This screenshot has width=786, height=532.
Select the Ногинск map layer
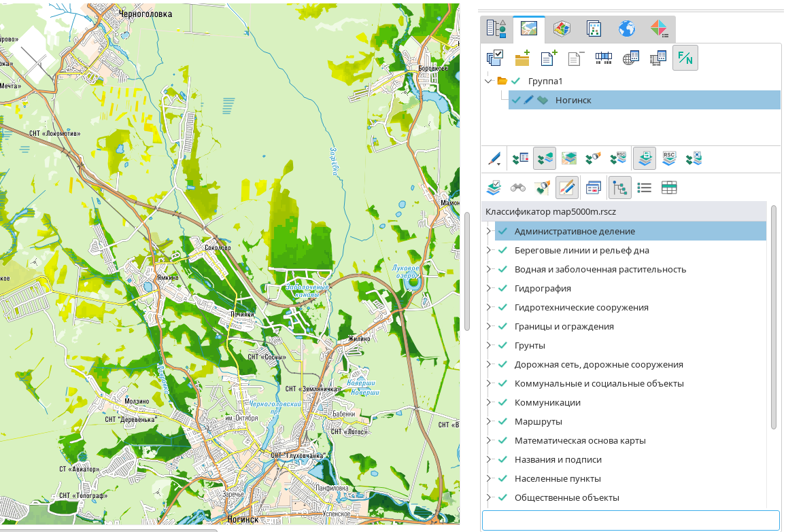pyautogui.click(x=573, y=100)
